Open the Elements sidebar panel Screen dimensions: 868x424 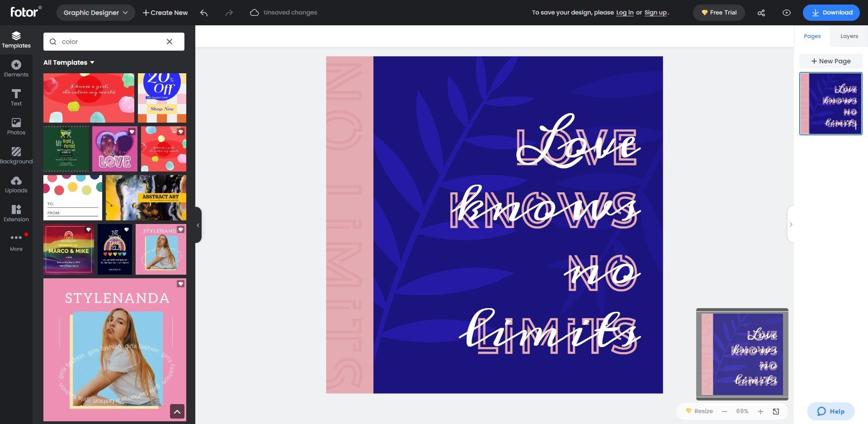16,69
